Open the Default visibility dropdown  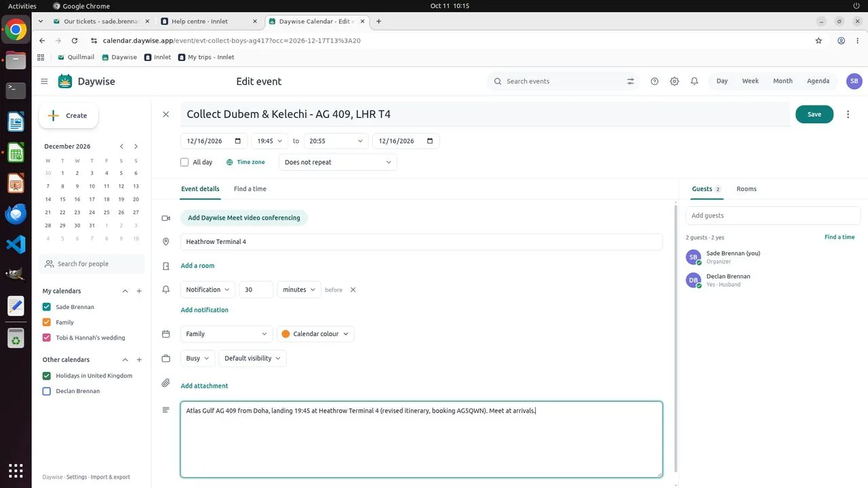252,358
